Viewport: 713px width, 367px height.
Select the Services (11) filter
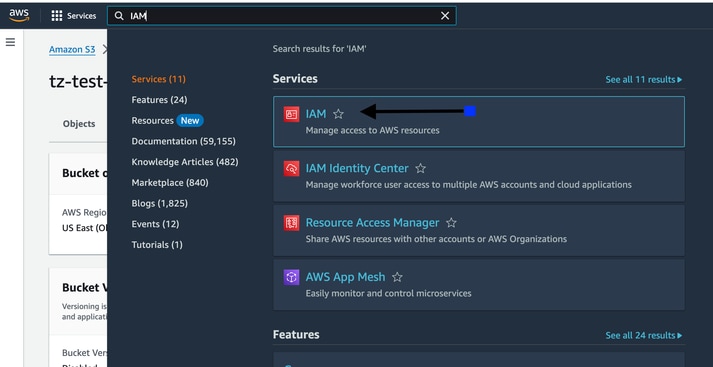pyautogui.click(x=159, y=79)
